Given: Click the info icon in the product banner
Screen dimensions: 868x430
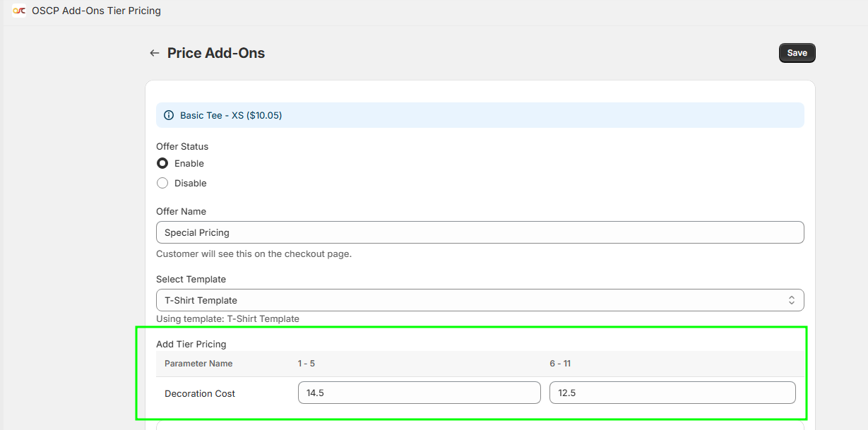Looking at the screenshot, I should click(169, 115).
